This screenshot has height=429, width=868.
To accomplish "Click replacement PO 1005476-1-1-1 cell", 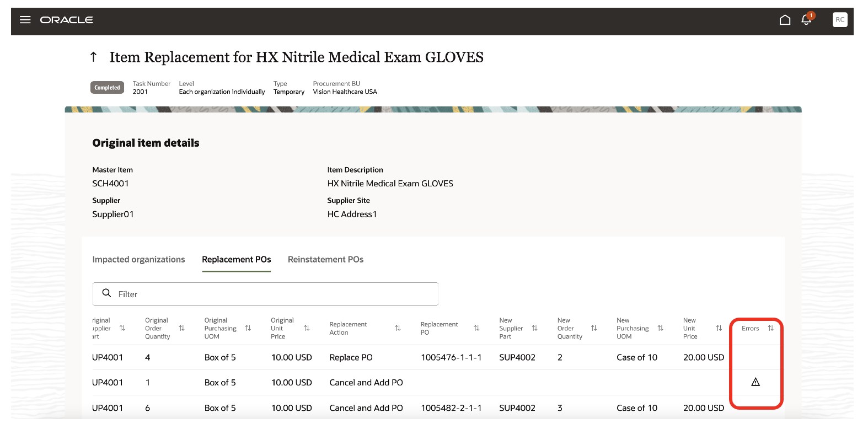I will click(x=451, y=357).
